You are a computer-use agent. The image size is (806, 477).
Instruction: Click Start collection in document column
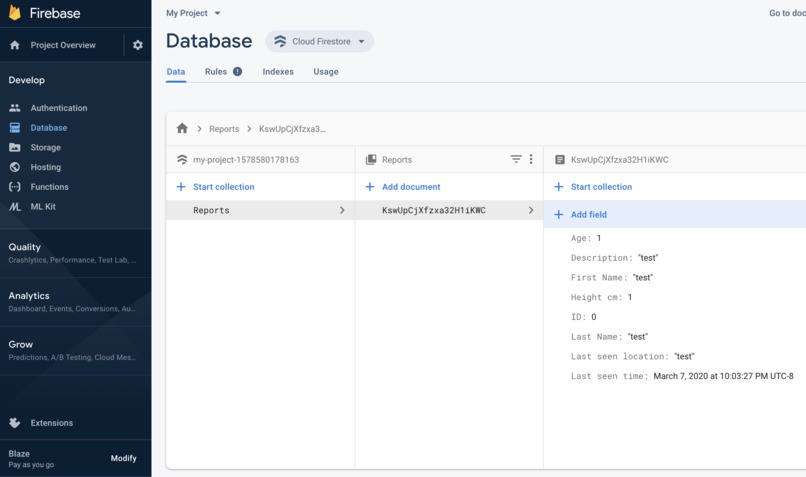pyautogui.click(x=601, y=187)
